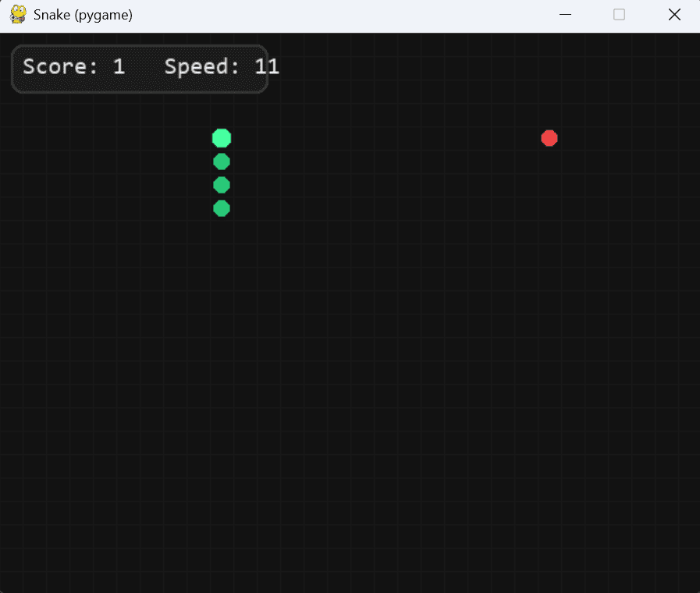Viewport: 700px width, 593px height.
Task: Click the grid cell above the snake head
Action: 222,115
